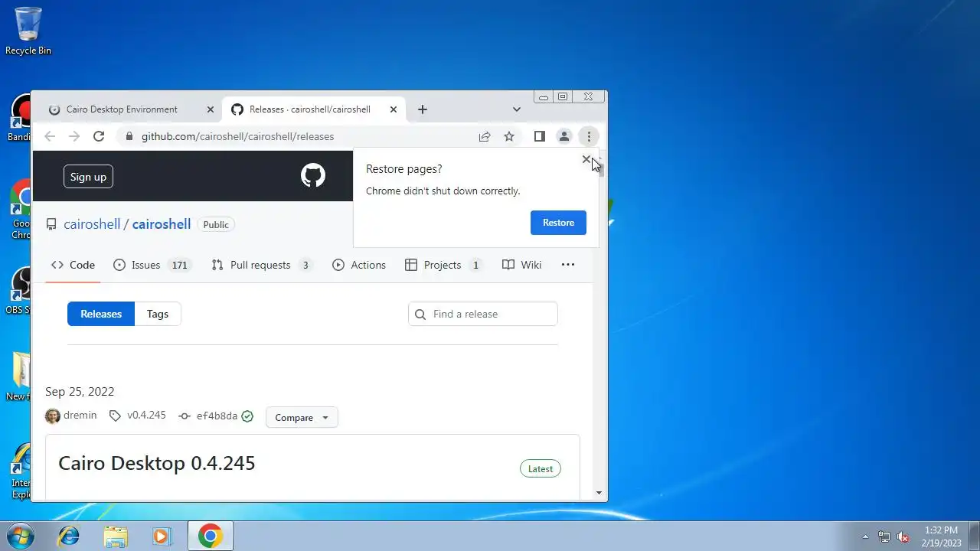Click the Latest release badge
The width and height of the screenshot is (980, 551).
pyautogui.click(x=541, y=468)
